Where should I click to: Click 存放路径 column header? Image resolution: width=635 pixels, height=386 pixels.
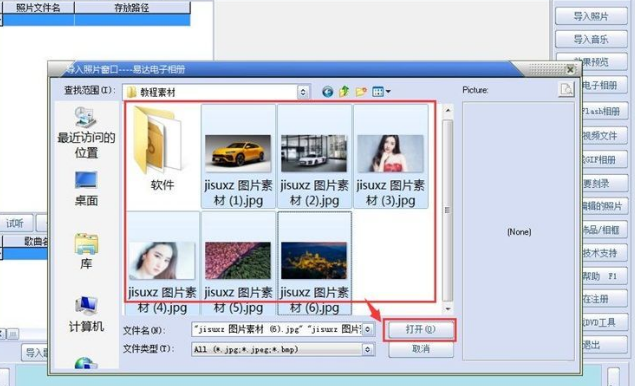pyautogui.click(x=132, y=8)
